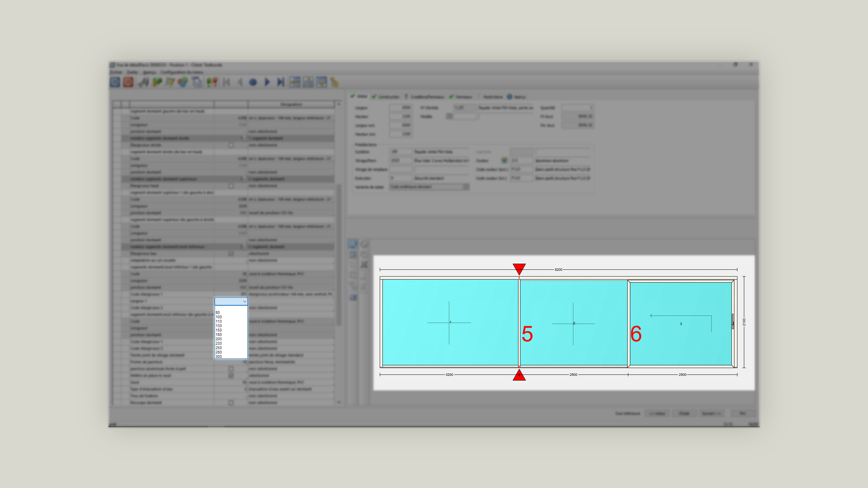Switch to the Restrictions tab

pyautogui.click(x=493, y=97)
